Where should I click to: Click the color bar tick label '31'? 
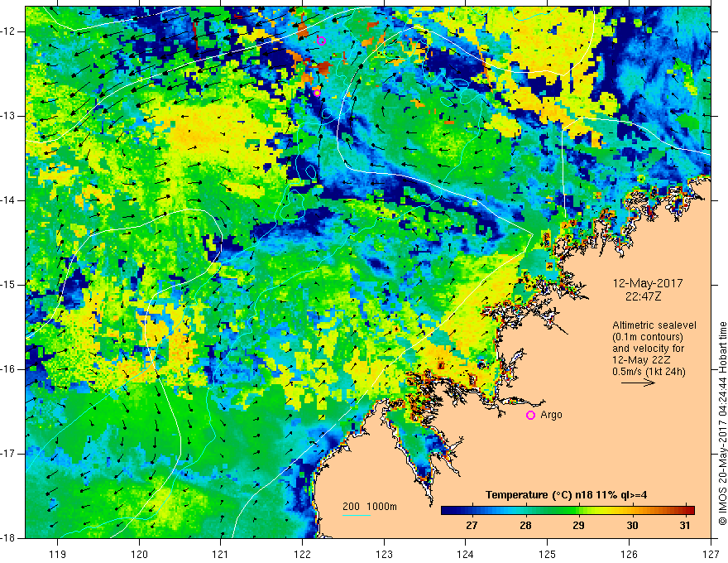coord(684,526)
